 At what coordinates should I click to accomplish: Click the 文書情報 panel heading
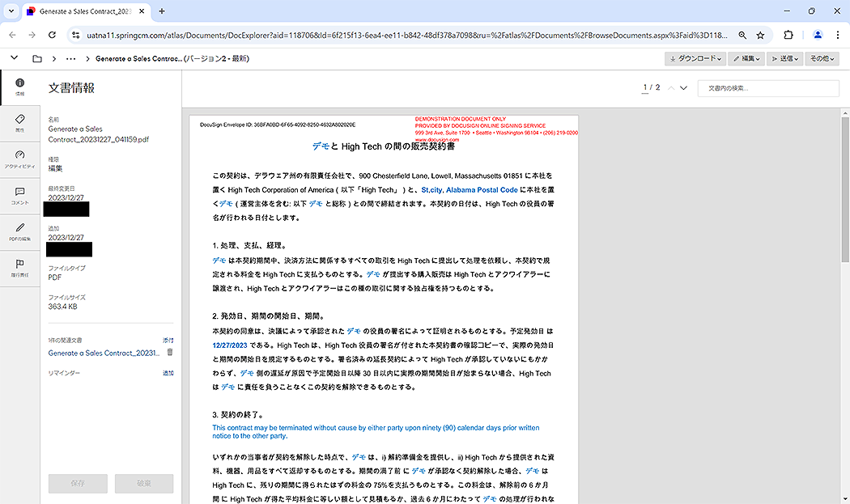coord(71,88)
